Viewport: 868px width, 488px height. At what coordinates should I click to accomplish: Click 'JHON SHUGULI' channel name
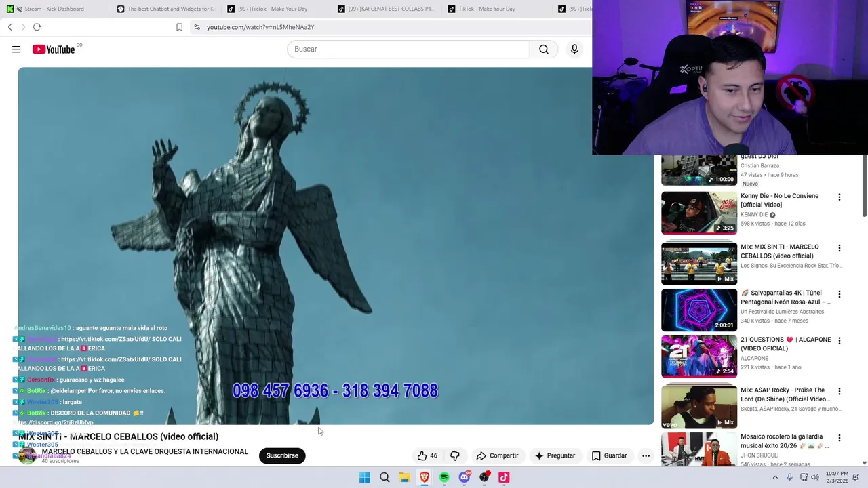760,455
